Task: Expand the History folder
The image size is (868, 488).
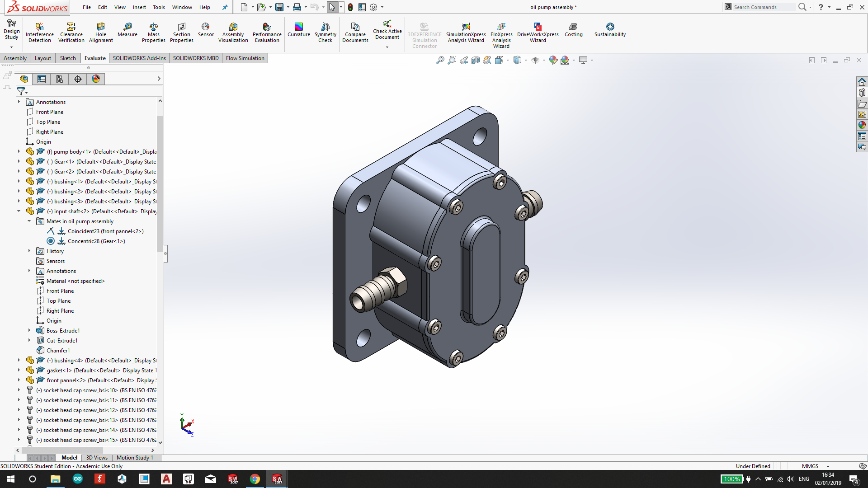Action: [29, 251]
